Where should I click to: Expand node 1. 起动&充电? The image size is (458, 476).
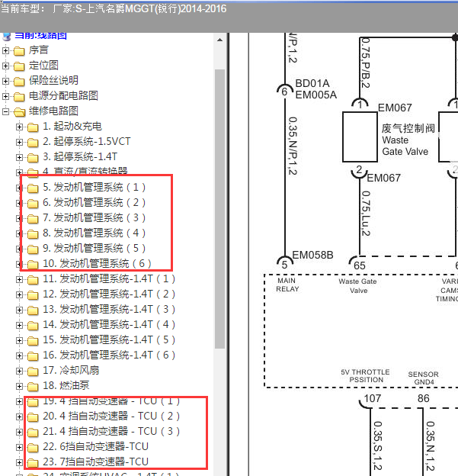19,127
